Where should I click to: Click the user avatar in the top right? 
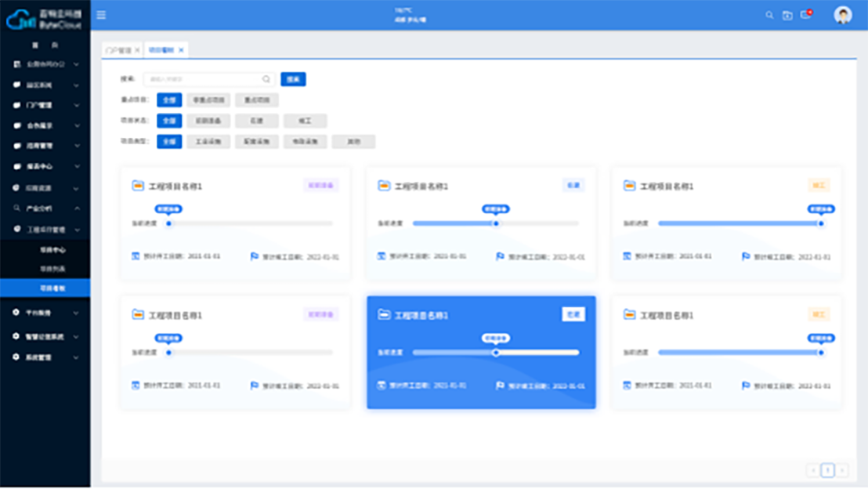(843, 15)
